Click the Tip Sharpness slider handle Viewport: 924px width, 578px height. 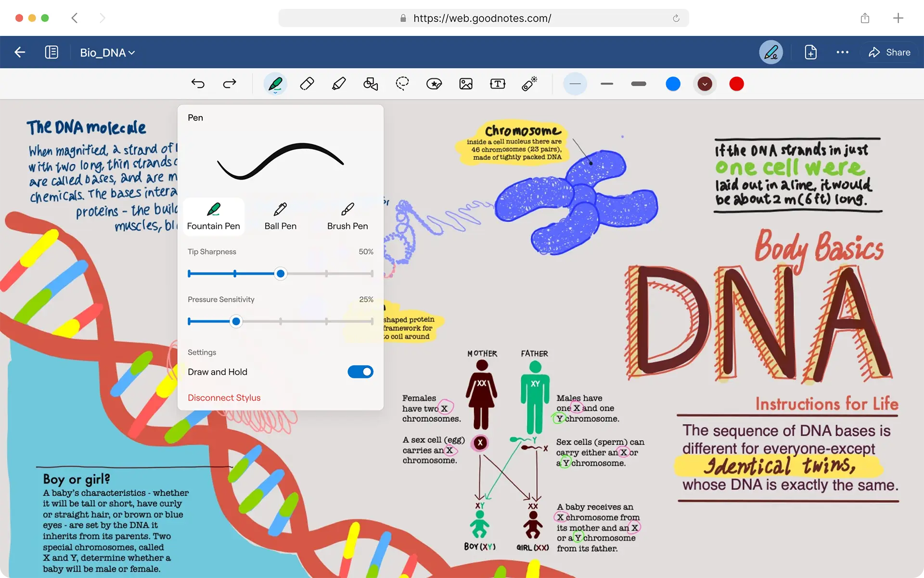coord(280,274)
